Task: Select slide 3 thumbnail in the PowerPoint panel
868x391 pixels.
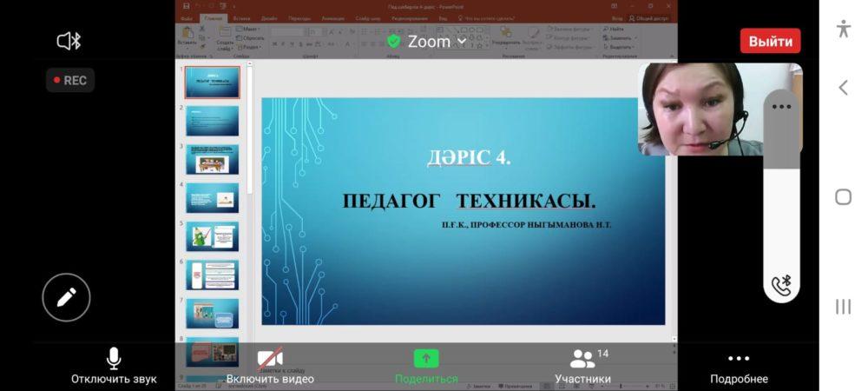Action: click(213, 160)
